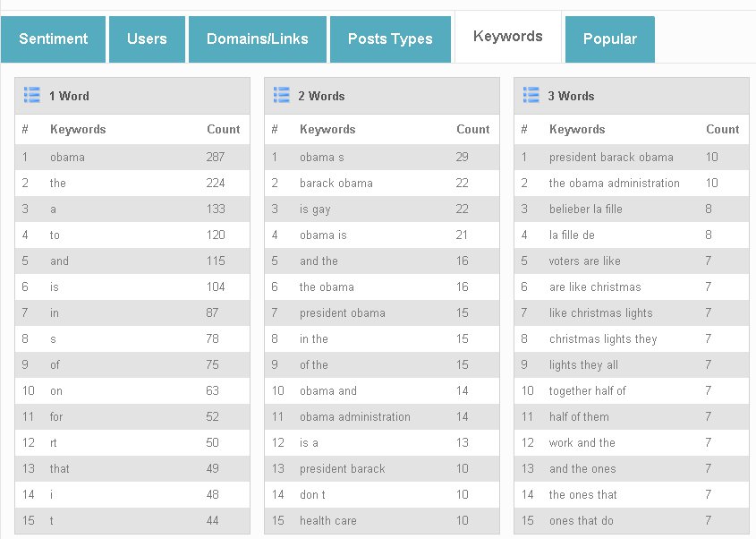Click the list icon beside 3 Words
Screen dimensions: 756x539
[531, 95]
